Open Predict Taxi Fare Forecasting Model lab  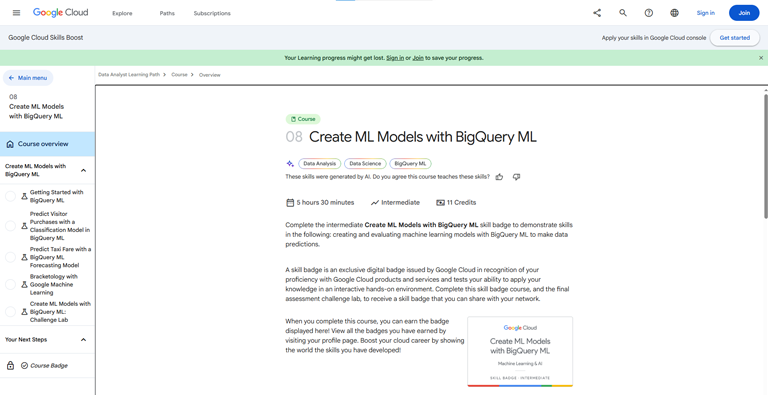pos(61,257)
